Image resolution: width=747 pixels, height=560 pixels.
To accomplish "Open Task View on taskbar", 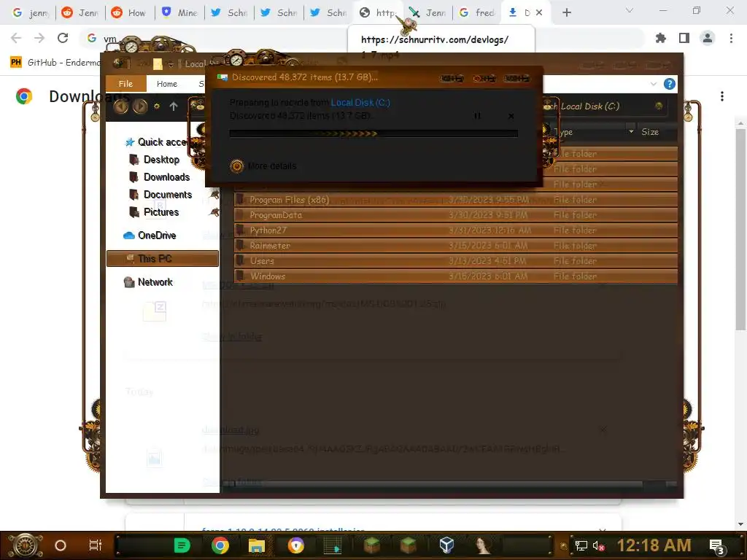I will [96, 545].
